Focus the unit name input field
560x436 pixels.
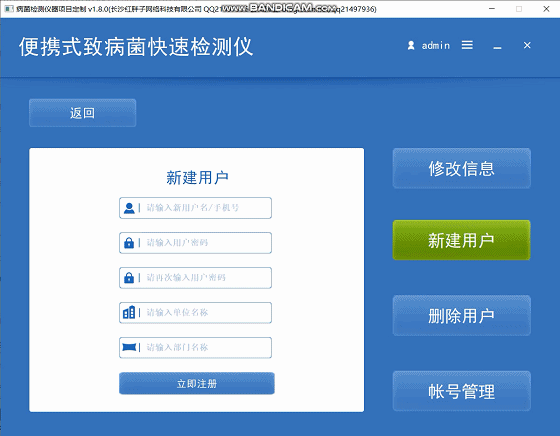[195, 313]
